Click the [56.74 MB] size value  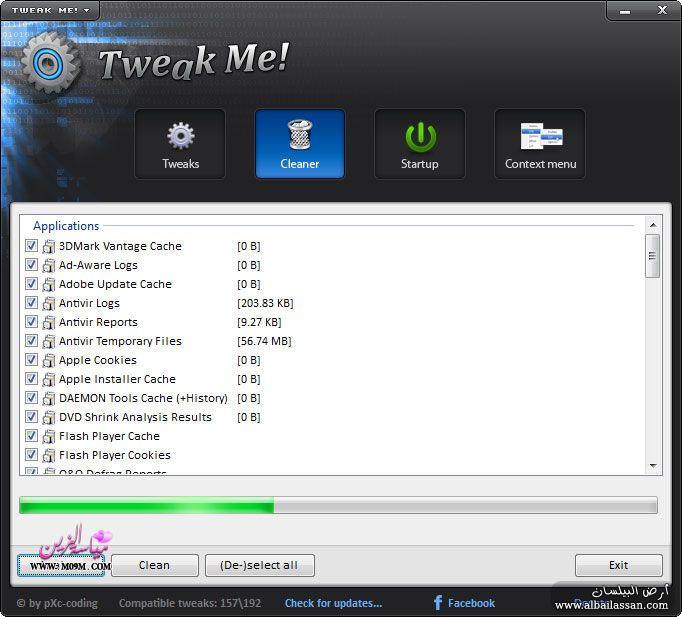point(264,341)
